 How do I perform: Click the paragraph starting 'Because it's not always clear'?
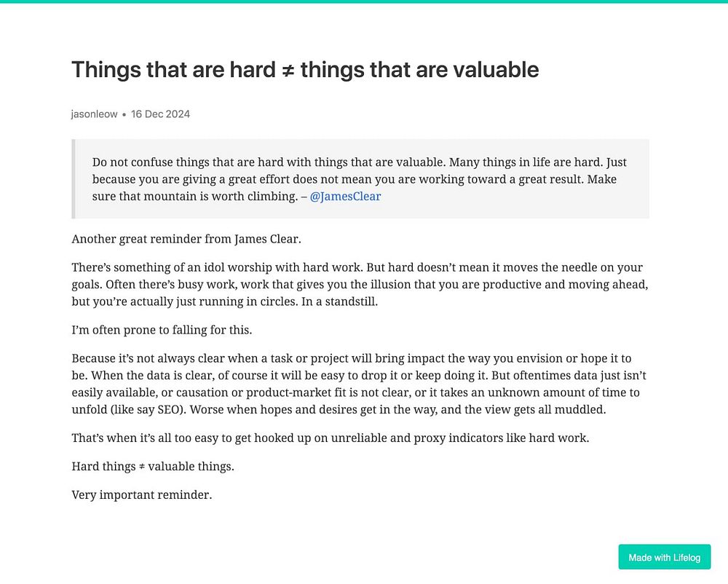359,384
